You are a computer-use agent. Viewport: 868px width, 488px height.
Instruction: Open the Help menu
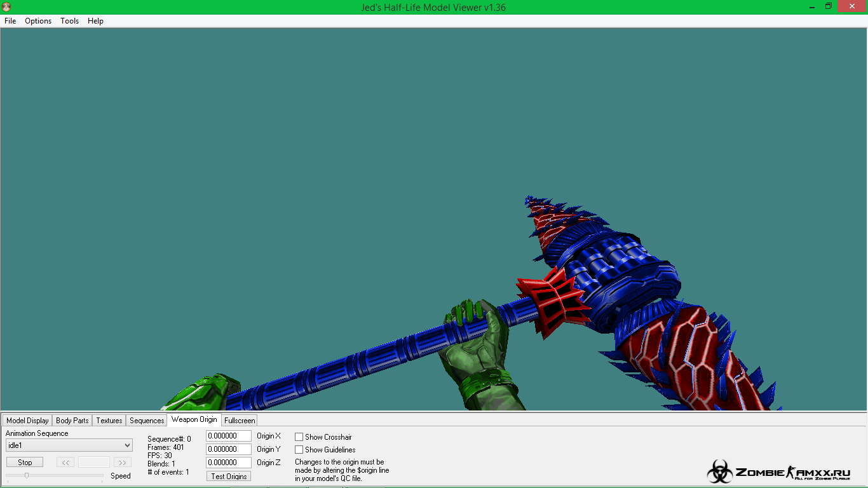[x=95, y=21]
